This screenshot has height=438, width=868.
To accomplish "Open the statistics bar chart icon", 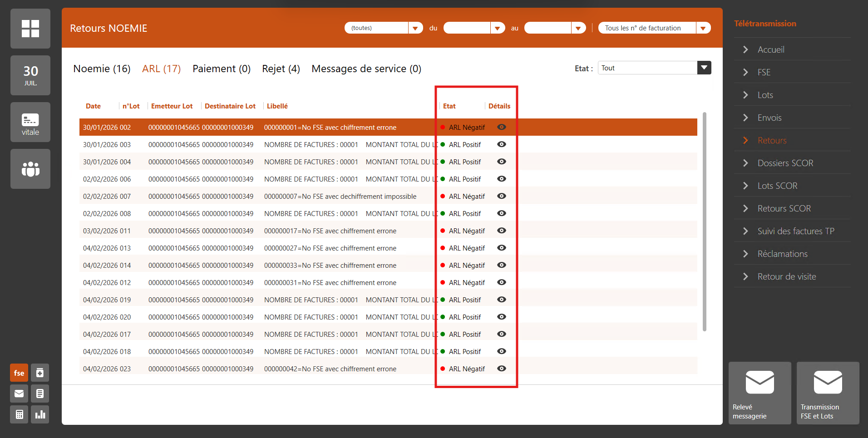I will click(40, 414).
